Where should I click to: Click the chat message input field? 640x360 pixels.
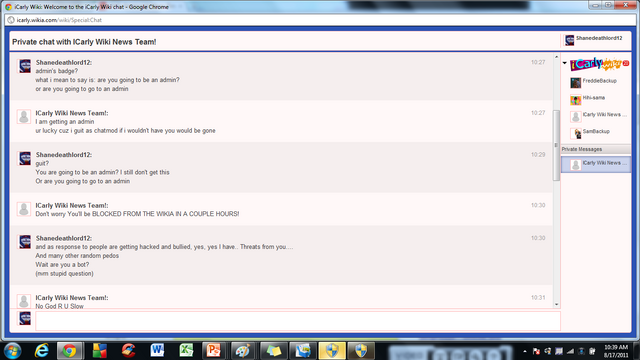[298, 321]
